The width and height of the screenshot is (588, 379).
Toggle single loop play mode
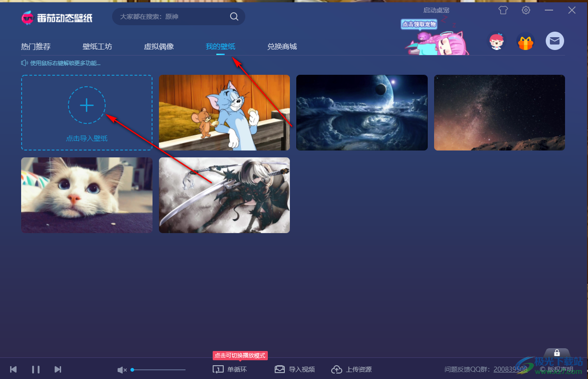coord(230,369)
